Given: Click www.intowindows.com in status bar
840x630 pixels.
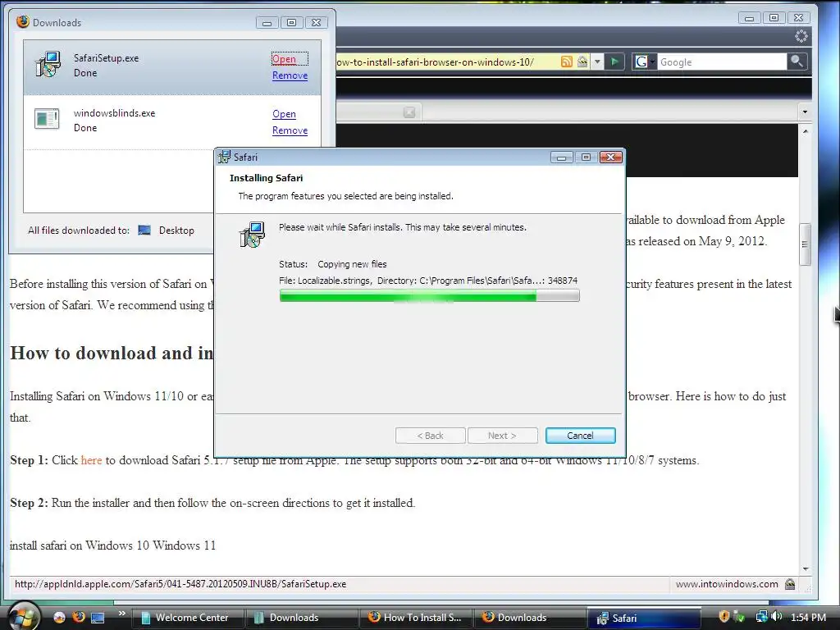Looking at the screenshot, I should (x=727, y=584).
